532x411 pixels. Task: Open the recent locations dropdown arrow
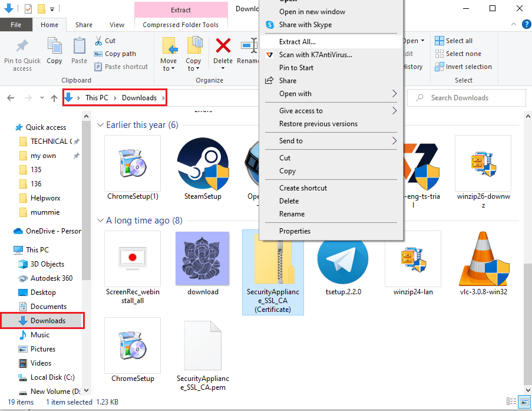42,98
